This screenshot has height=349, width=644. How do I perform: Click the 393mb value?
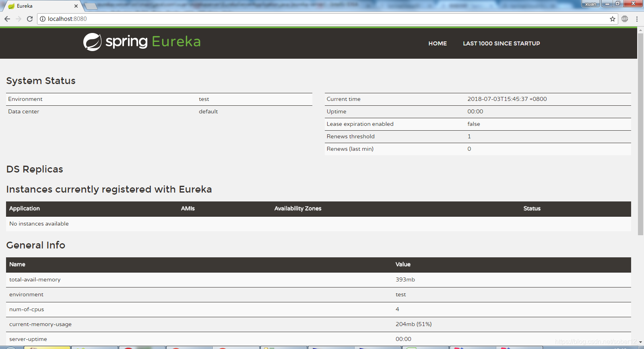[405, 279]
